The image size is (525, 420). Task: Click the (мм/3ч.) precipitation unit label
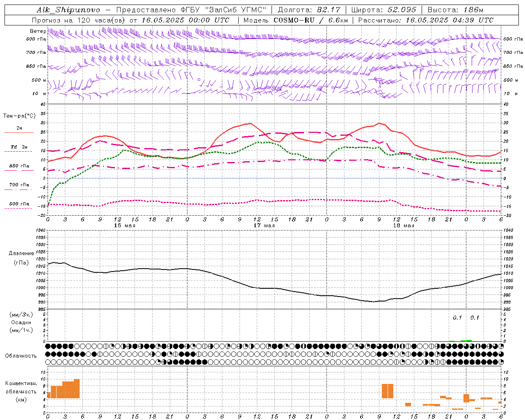click(x=21, y=315)
